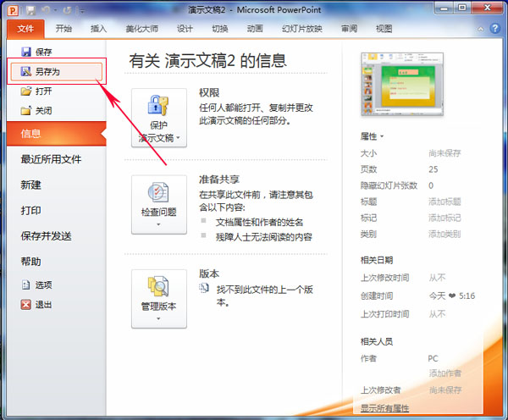Open the 打印 section
The width and height of the screenshot is (508, 420).
(30, 210)
